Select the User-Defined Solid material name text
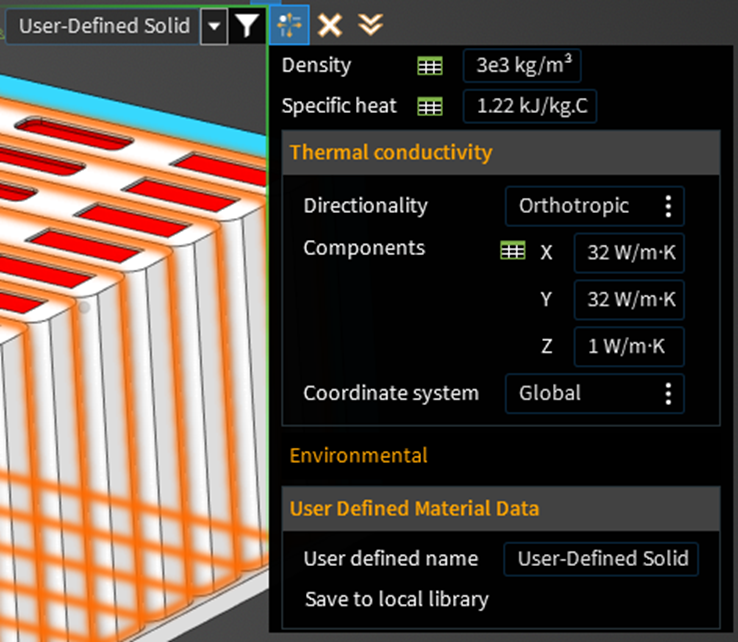The image size is (738, 642). tap(104, 26)
